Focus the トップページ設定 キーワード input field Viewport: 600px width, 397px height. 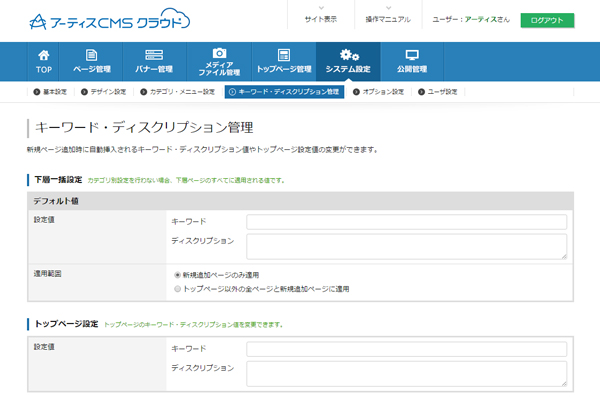(x=406, y=349)
